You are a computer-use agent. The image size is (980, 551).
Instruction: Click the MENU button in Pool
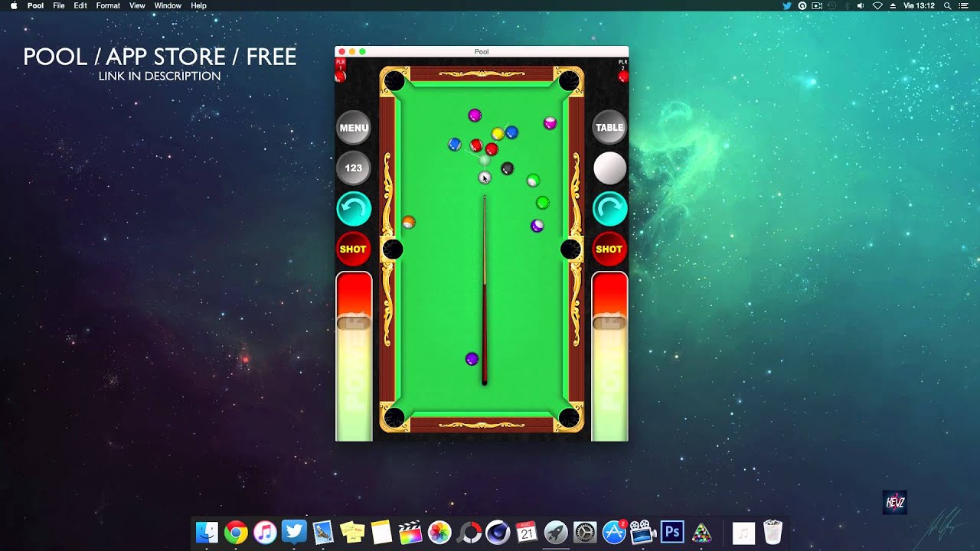point(354,128)
